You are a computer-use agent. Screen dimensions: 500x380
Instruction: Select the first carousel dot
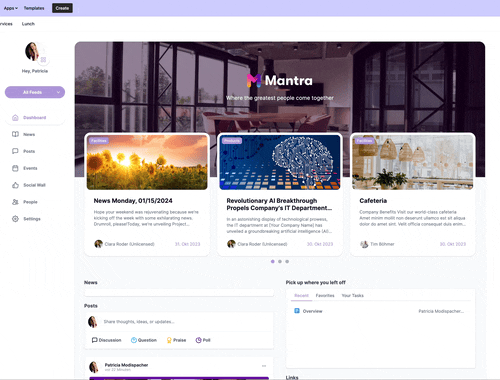273,262
